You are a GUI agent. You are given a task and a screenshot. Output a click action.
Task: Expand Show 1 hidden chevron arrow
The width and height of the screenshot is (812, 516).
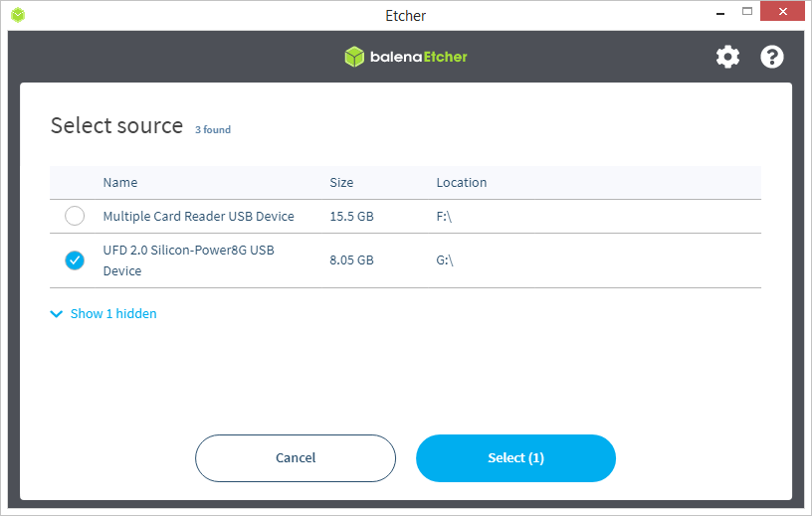[x=56, y=314]
